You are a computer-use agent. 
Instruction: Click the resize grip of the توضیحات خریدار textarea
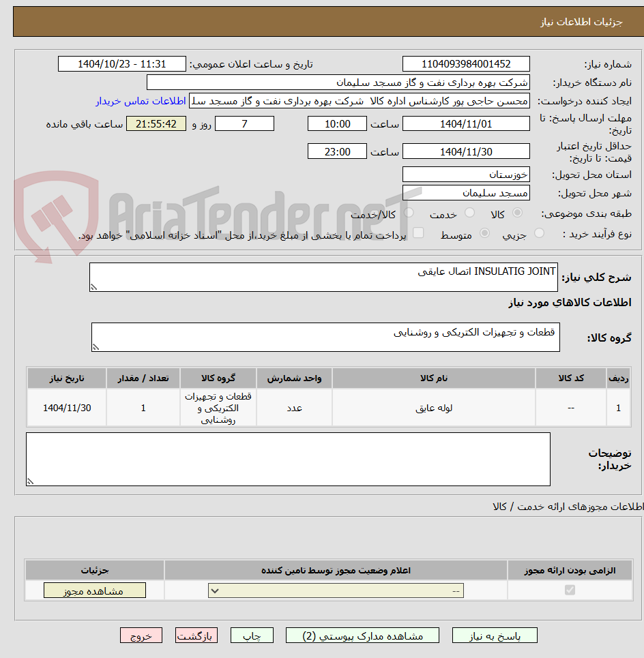(30, 481)
